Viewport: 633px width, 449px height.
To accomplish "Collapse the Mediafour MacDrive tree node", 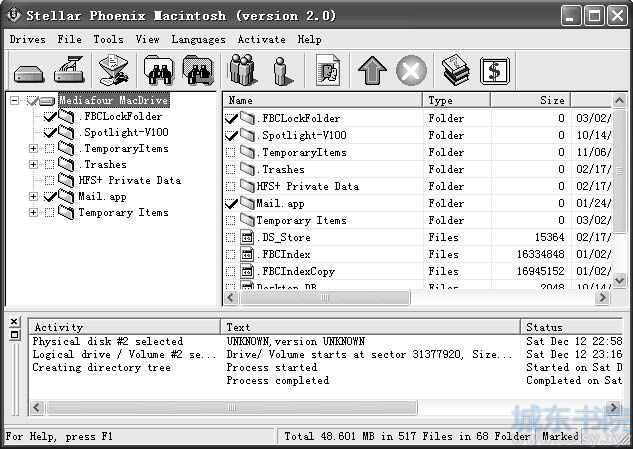I will (x=14, y=100).
